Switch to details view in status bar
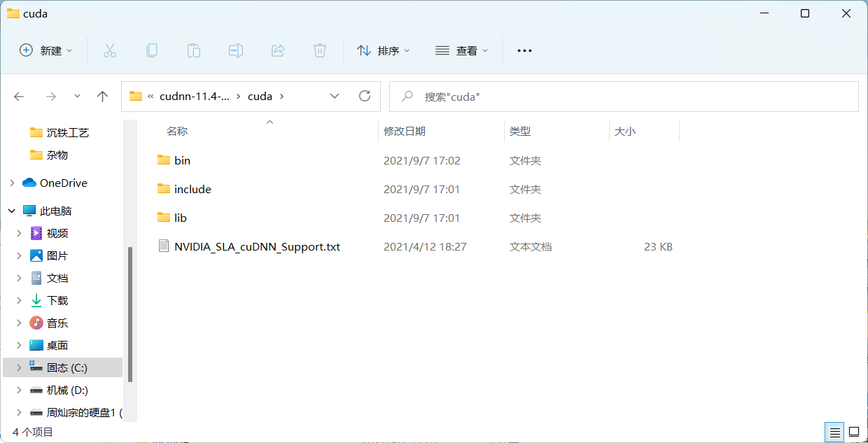 point(834,432)
